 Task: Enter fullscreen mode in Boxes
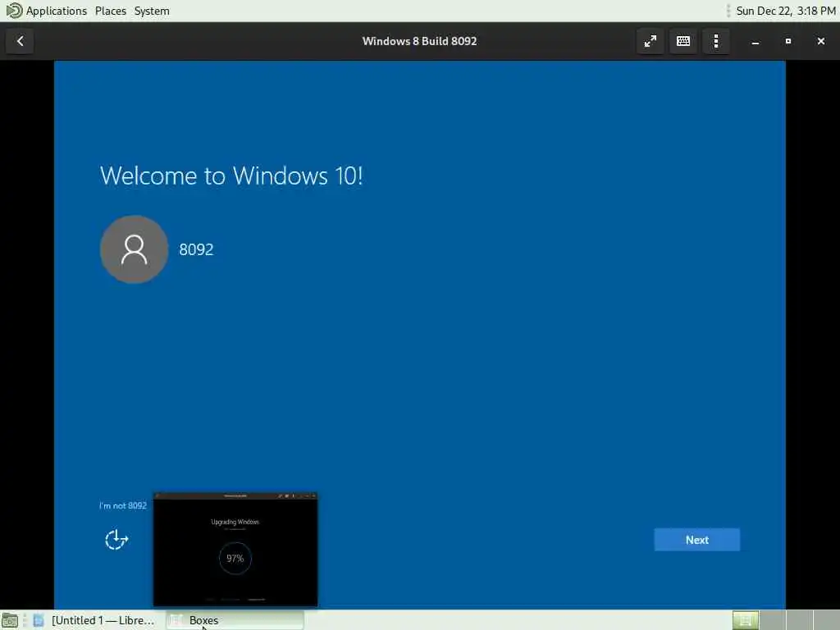tap(651, 41)
